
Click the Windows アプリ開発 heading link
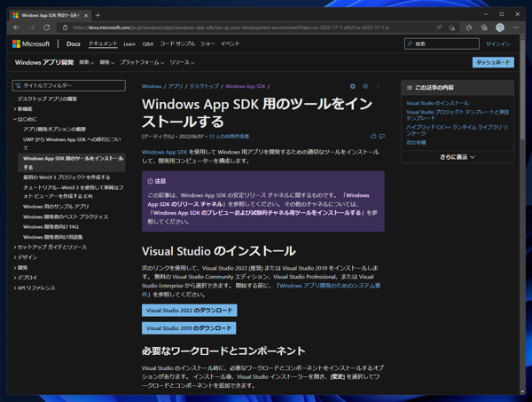[44, 62]
